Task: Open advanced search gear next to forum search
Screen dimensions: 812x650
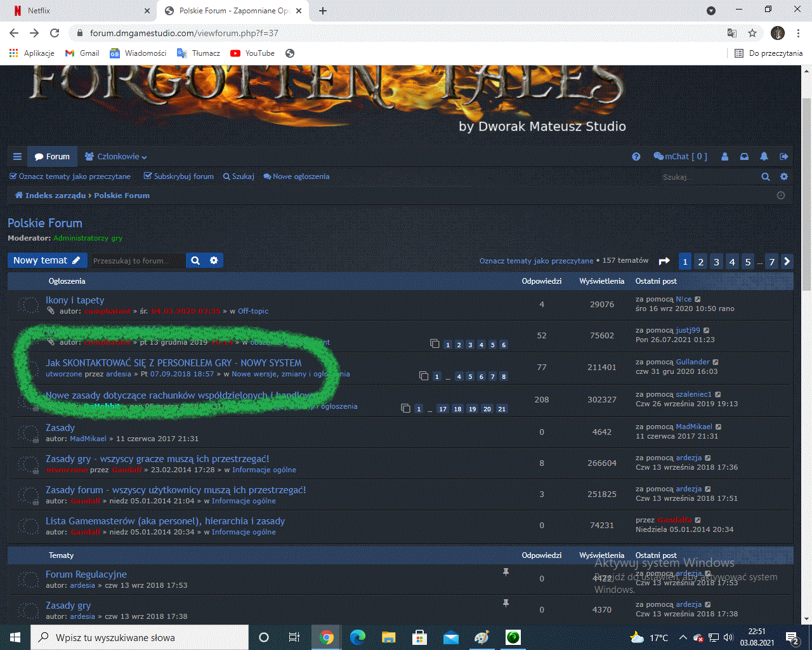Action: click(214, 260)
